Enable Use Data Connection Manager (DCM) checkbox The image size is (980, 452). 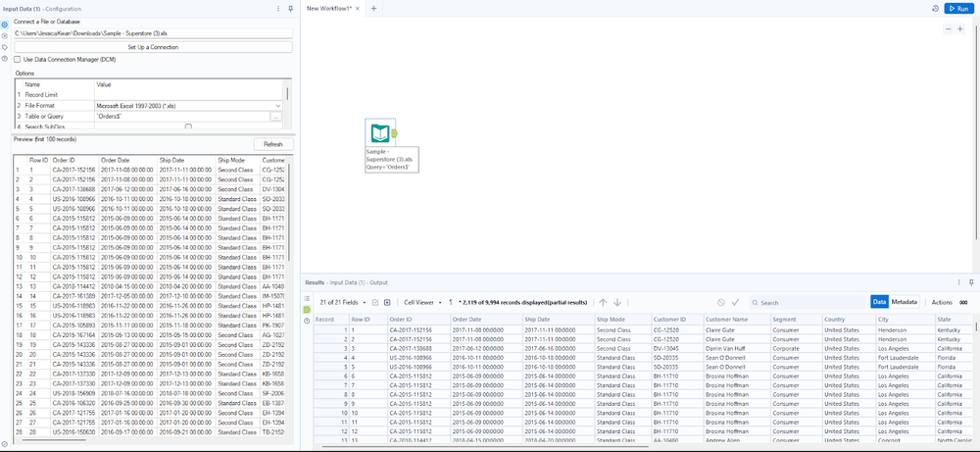(18, 60)
